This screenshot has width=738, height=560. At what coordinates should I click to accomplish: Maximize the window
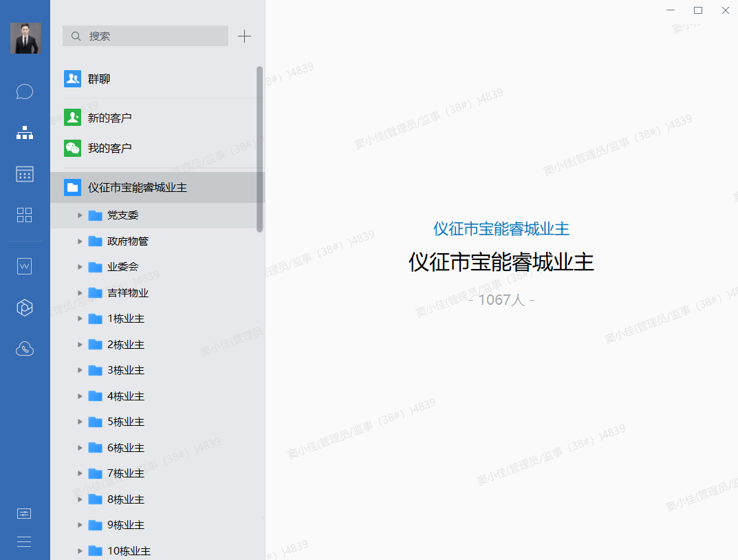click(698, 10)
